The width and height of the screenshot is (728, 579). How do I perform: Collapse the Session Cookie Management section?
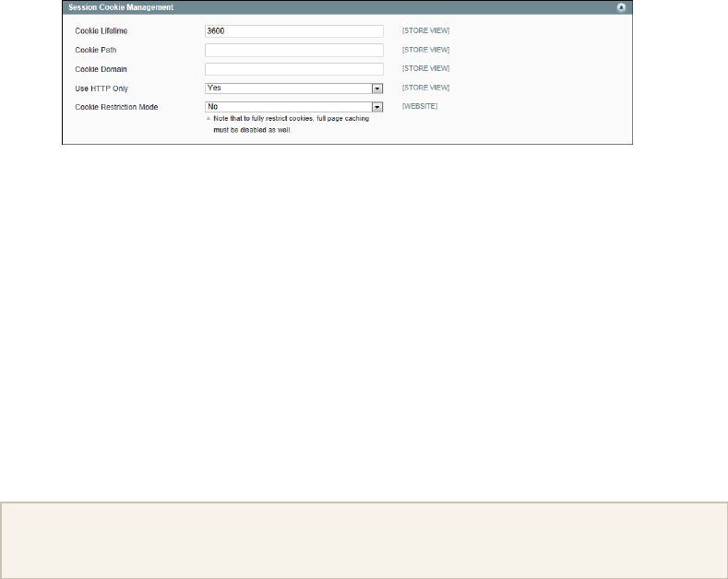pos(621,7)
